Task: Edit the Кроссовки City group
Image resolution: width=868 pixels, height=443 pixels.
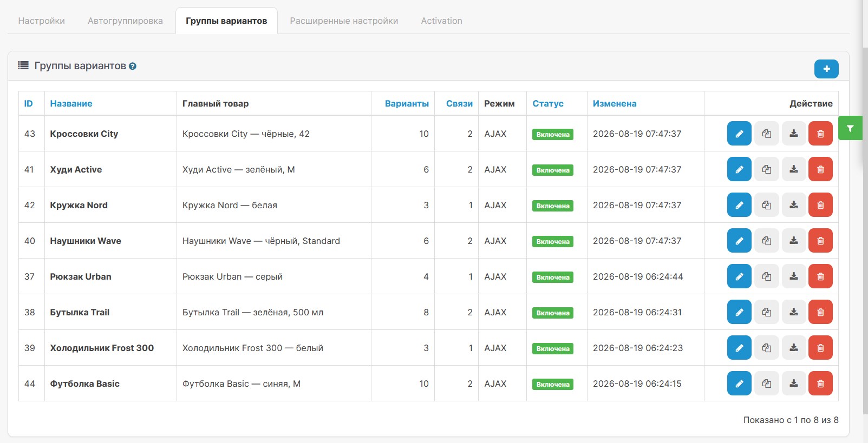Action: pos(739,134)
